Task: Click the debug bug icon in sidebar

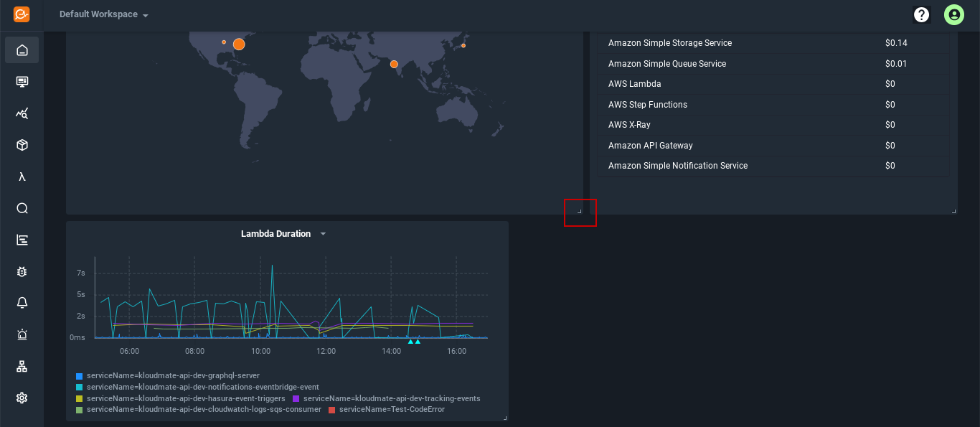Action: [x=22, y=271]
